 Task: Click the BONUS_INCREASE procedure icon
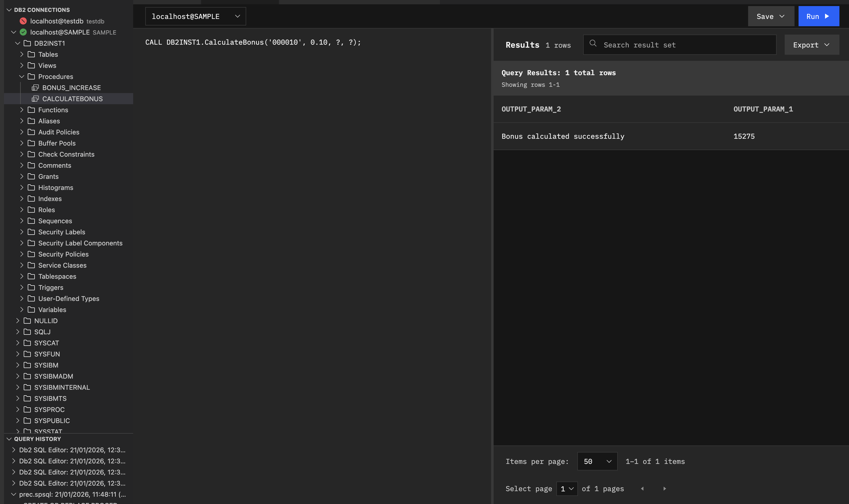(35, 88)
